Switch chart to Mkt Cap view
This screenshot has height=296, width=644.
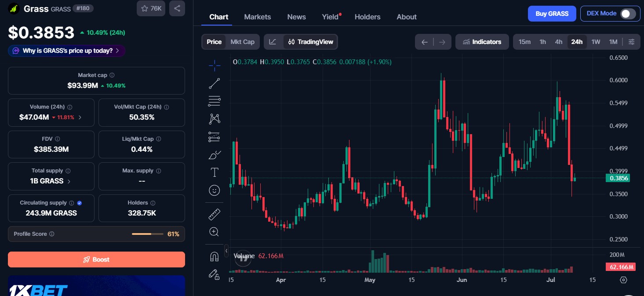[243, 42]
